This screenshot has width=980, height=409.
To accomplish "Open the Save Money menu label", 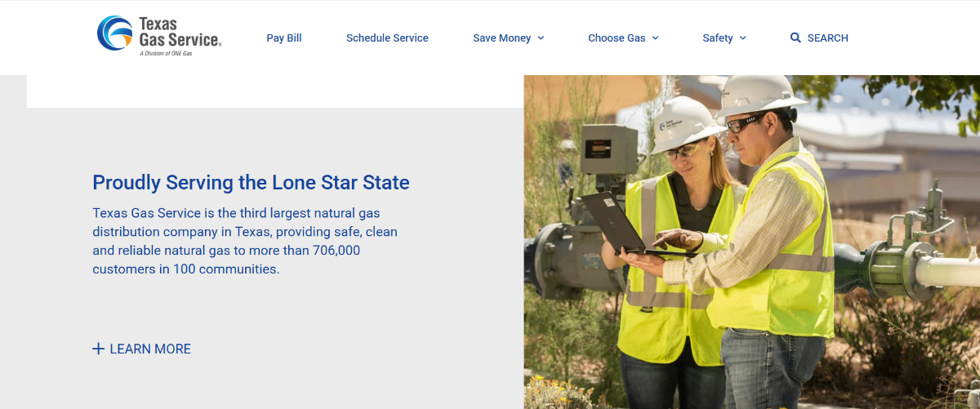I will [501, 38].
